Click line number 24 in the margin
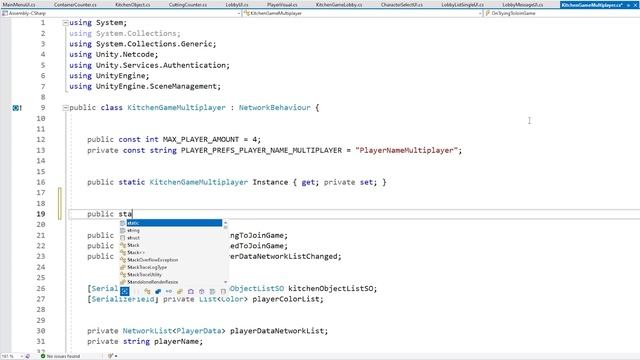The image size is (640, 360). [40, 267]
